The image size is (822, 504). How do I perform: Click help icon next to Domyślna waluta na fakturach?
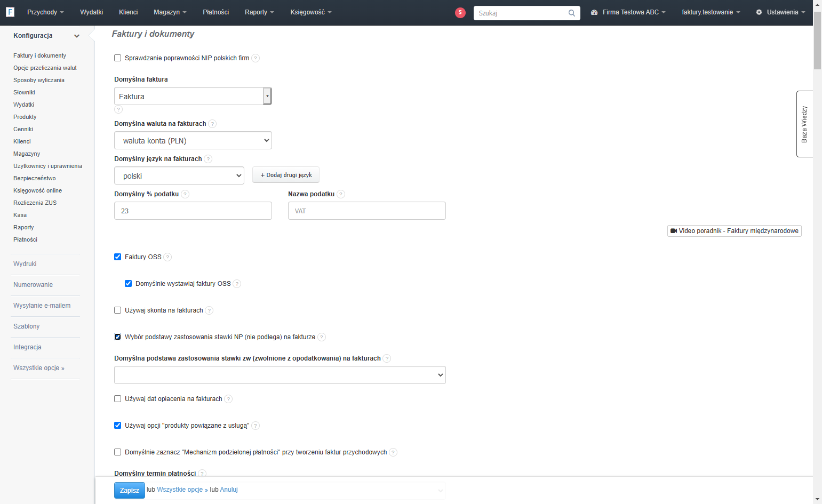coord(212,124)
